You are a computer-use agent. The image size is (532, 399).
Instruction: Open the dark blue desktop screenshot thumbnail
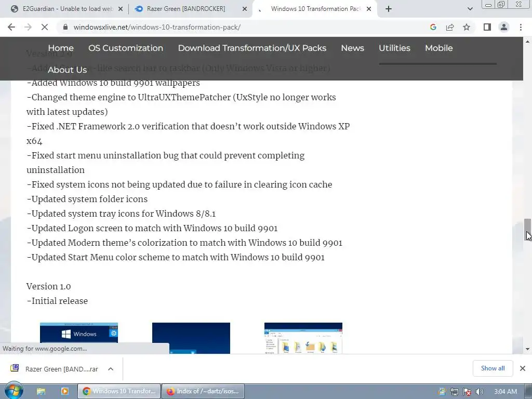[x=191, y=338]
